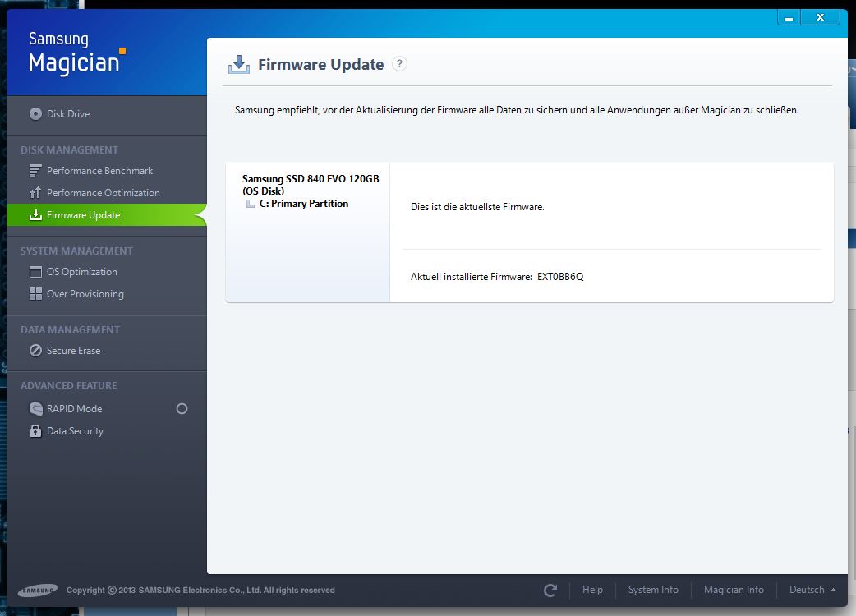Click the help question mark beside Firmware Update
856x616 pixels.
(x=399, y=64)
